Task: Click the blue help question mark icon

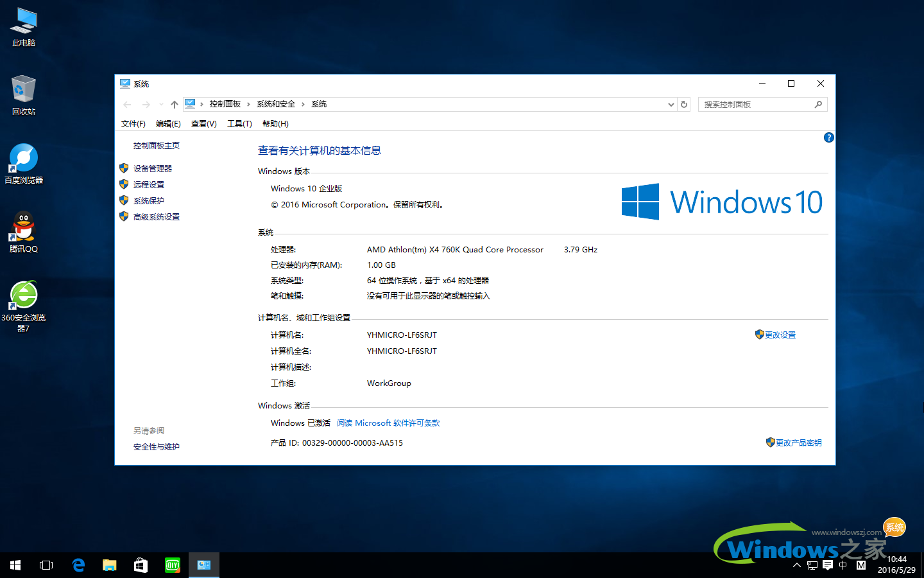Action: [x=828, y=137]
